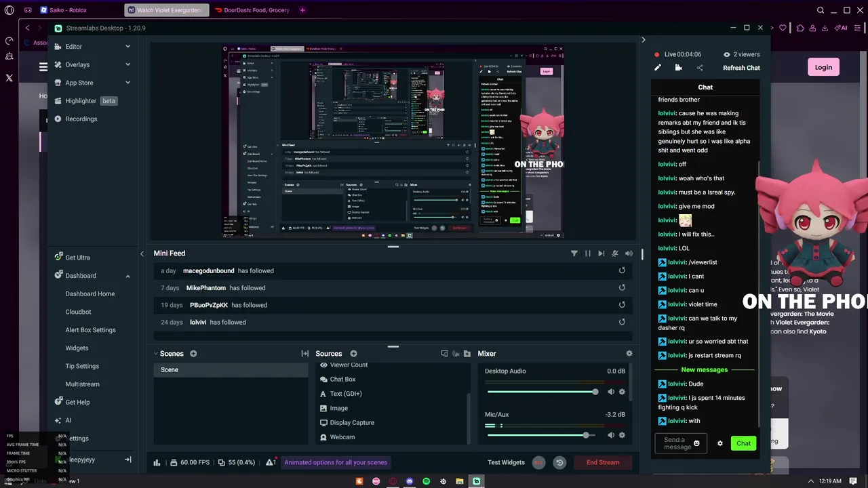Collapse the Scenes list chevron
Image resolution: width=868 pixels, height=488 pixels.
[155, 353]
